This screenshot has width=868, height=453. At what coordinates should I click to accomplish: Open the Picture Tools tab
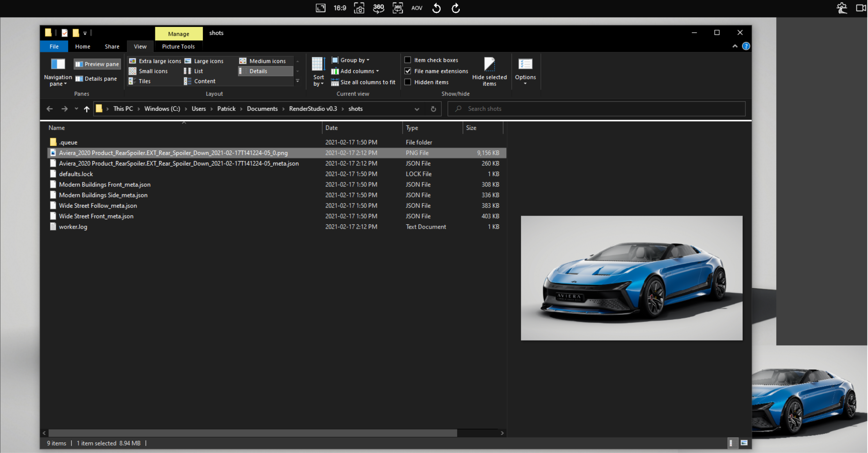[178, 46]
